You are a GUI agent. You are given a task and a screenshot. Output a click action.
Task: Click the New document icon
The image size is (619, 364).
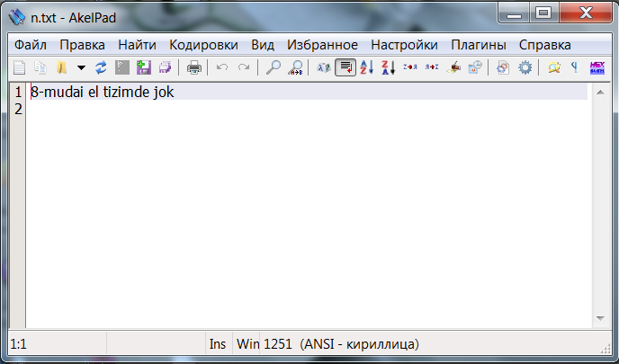[x=19, y=67]
